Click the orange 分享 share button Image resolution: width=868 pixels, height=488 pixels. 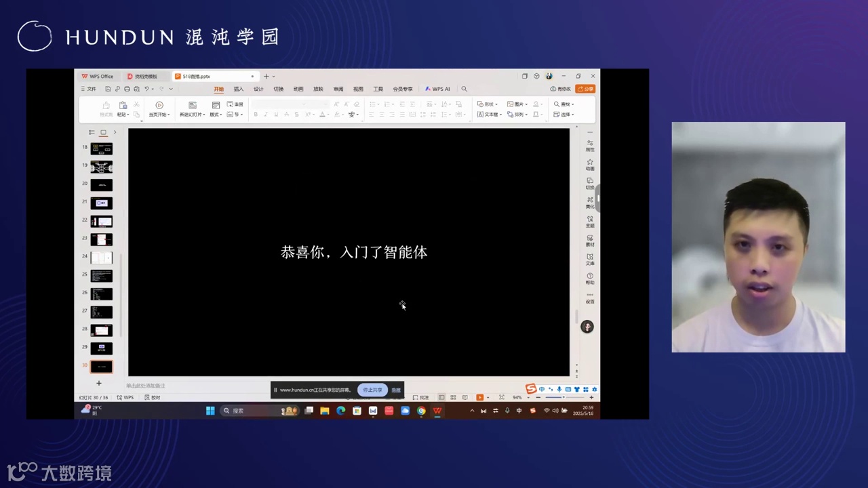[585, 89]
